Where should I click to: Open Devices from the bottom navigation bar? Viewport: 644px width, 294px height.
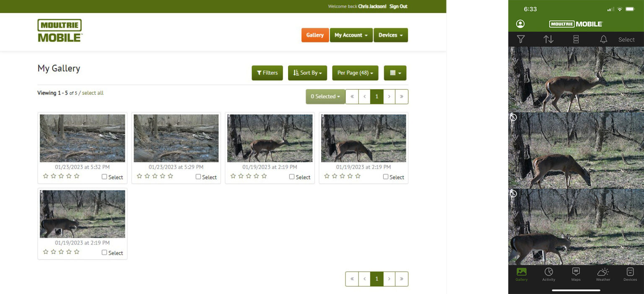(x=630, y=274)
